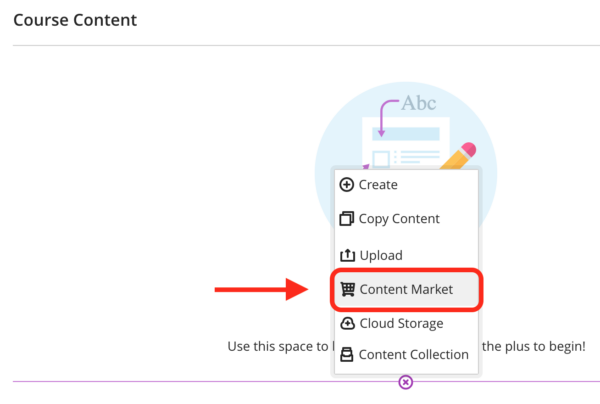The height and width of the screenshot is (404, 600).
Task: Click the Content Collection drawer icon
Action: (347, 354)
